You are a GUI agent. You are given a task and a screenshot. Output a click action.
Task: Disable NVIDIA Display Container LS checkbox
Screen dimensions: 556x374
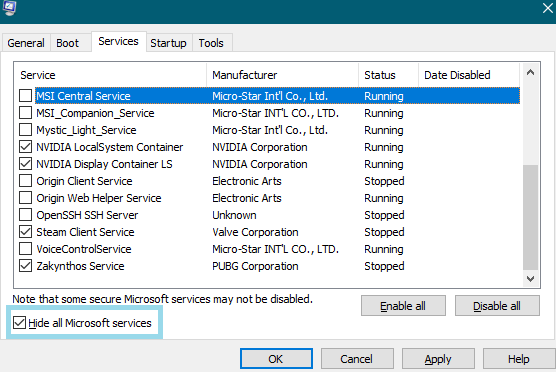pos(26,164)
